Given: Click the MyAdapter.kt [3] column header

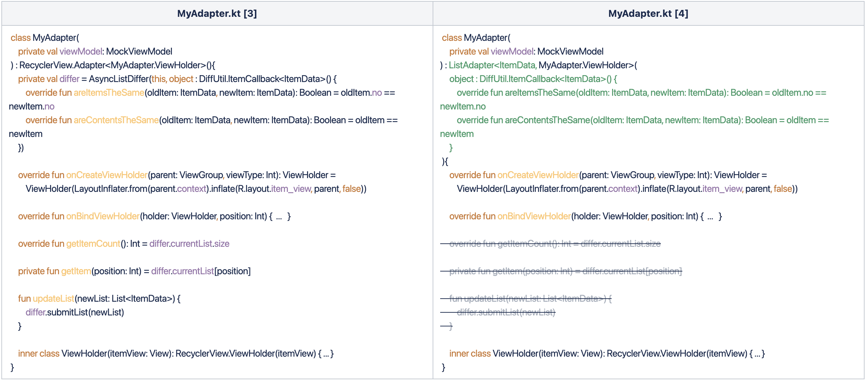Looking at the screenshot, I should [217, 13].
